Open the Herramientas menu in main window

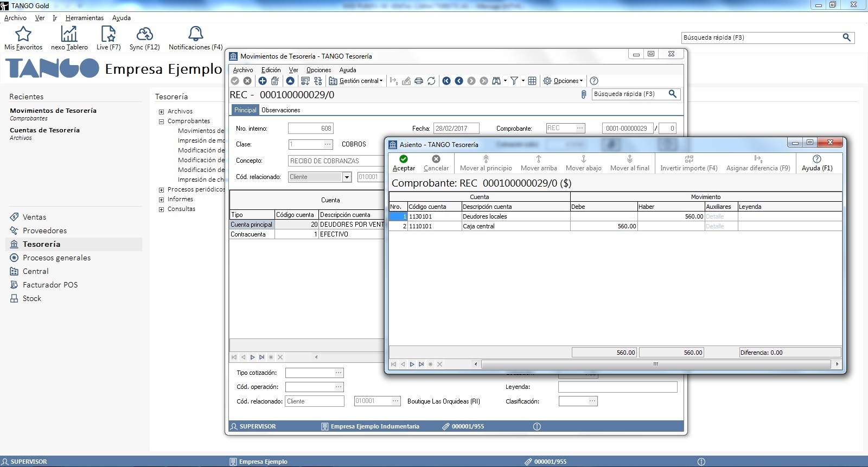coord(84,18)
